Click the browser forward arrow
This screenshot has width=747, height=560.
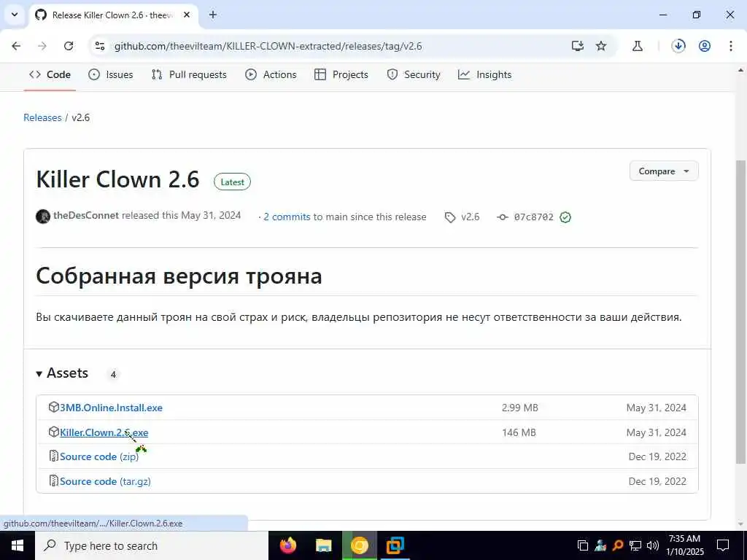[42, 46]
